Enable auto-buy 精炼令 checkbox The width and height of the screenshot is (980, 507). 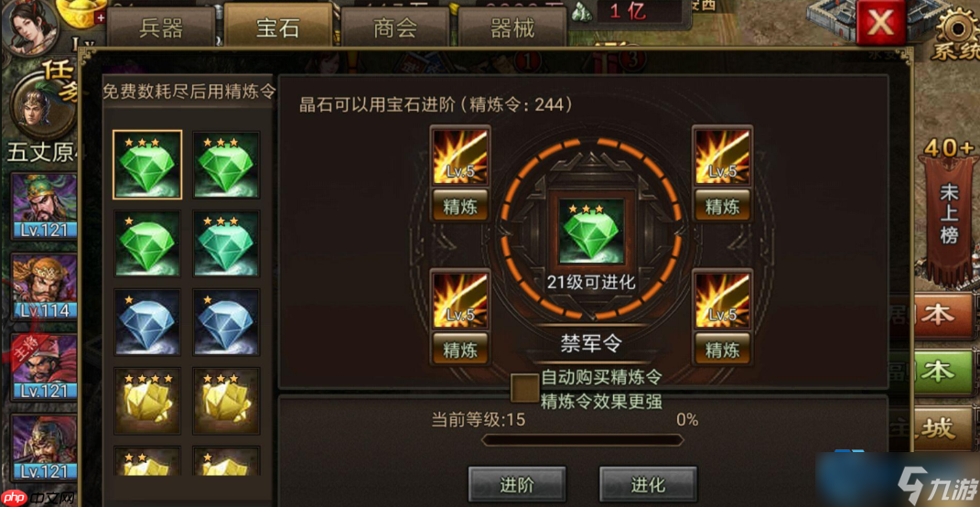pyautogui.click(x=524, y=388)
